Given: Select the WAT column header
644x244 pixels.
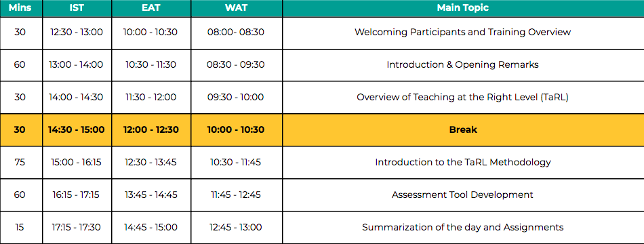Looking at the screenshot, I should tap(237, 8).
